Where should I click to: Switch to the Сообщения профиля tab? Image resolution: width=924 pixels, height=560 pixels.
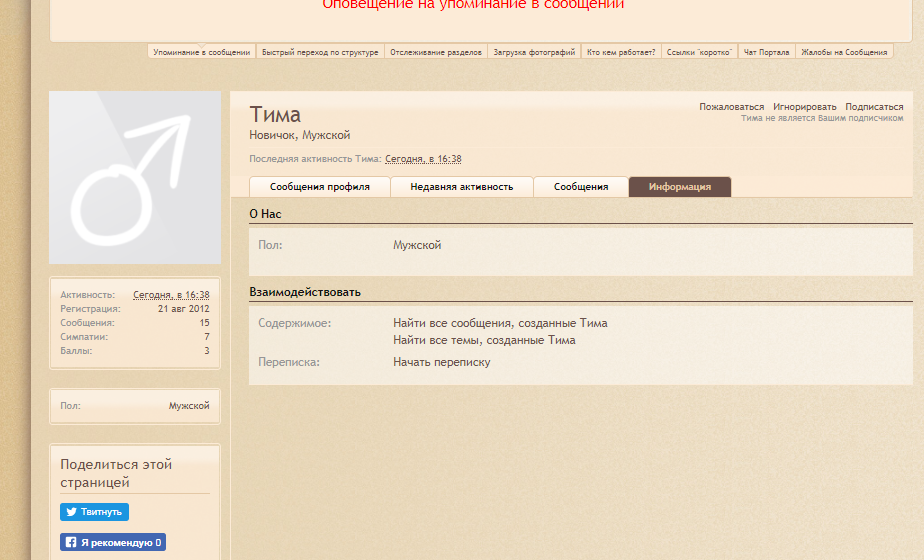coord(320,187)
